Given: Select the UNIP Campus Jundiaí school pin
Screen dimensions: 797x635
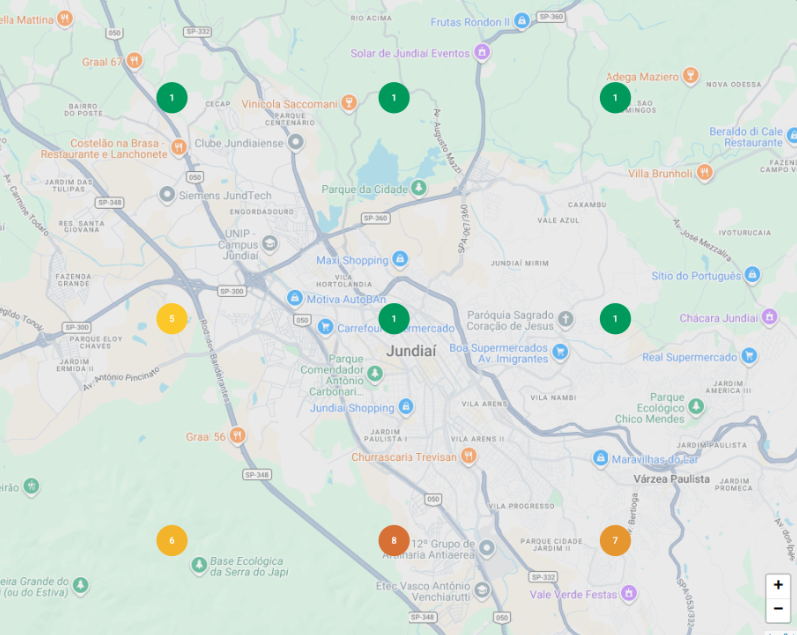Looking at the screenshot, I should pyautogui.click(x=270, y=245).
